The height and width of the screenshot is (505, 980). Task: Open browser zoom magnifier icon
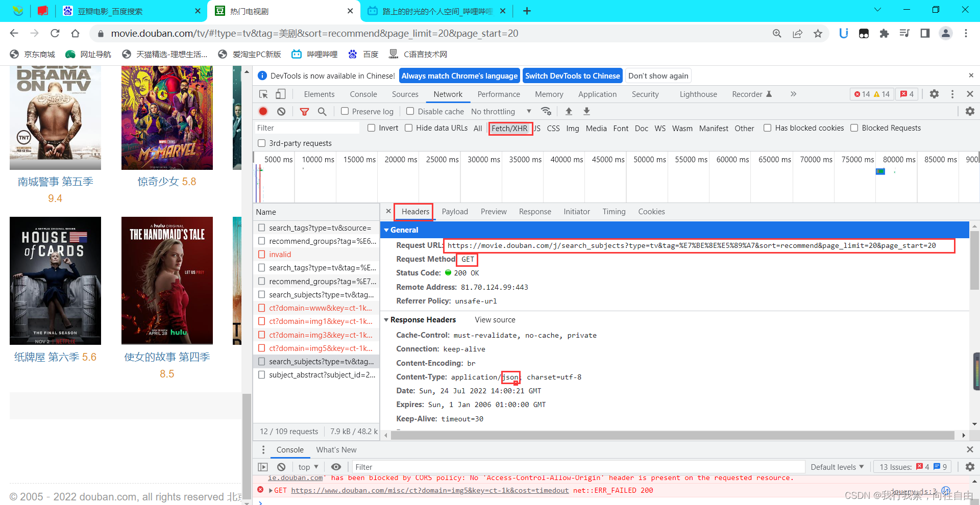[777, 33]
